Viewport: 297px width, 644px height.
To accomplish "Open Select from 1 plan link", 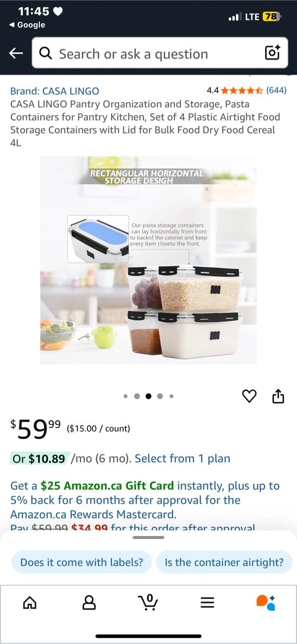I will click(183, 458).
